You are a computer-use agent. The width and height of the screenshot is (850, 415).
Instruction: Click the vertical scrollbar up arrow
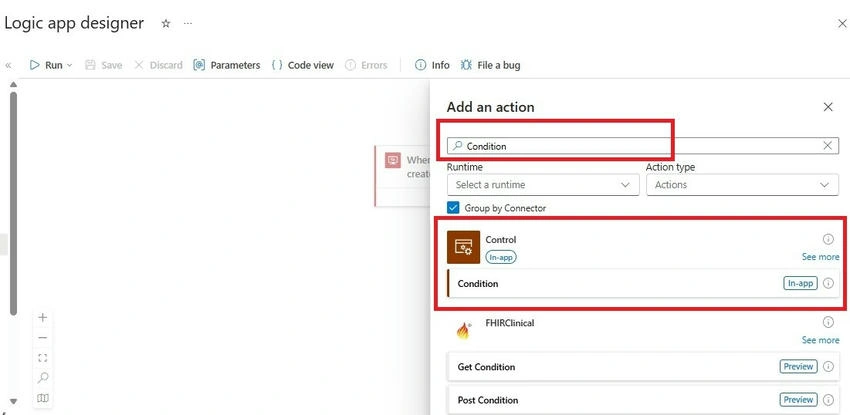(14, 84)
